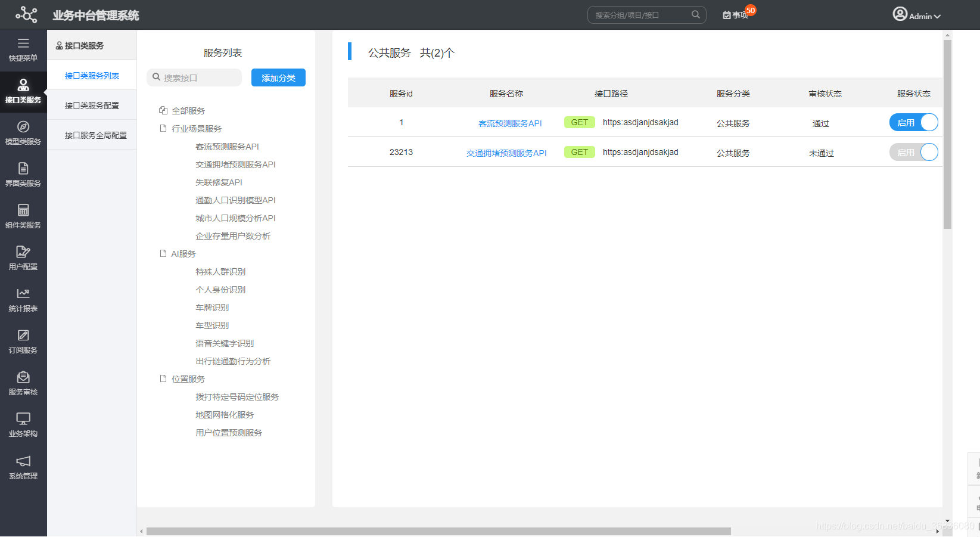The width and height of the screenshot is (980, 537).
Task: Select the 模型类服务 sidebar icon
Action: (x=23, y=132)
